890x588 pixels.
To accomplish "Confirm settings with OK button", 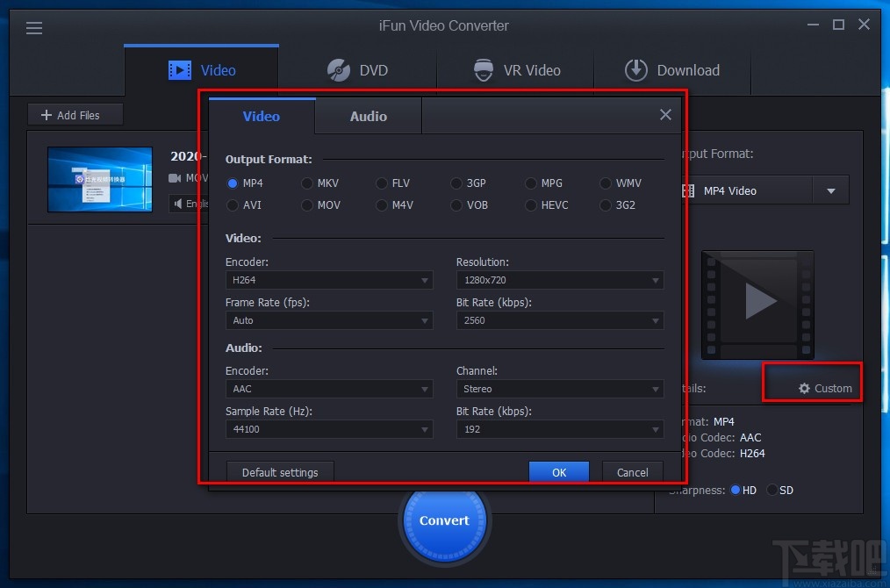I will pos(559,472).
